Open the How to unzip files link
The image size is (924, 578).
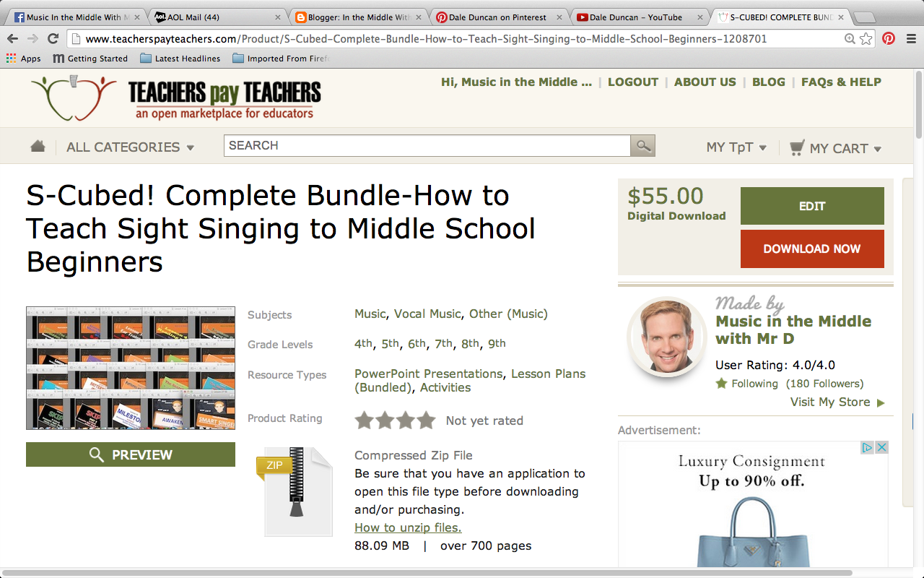[x=407, y=527]
